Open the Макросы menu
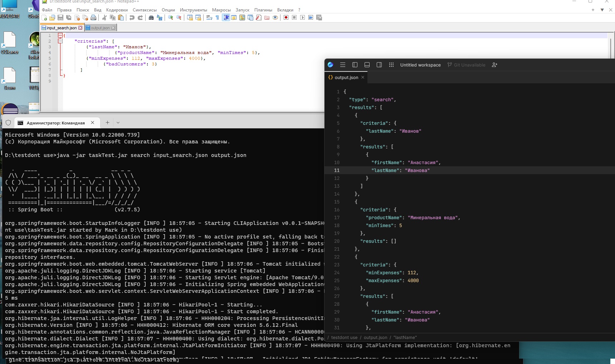The image size is (615, 364). coord(221,10)
